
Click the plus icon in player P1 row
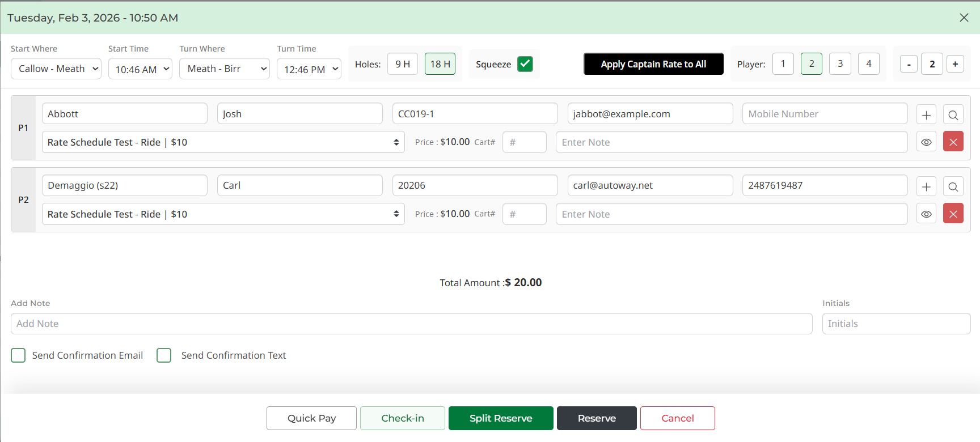[x=926, y=115]
